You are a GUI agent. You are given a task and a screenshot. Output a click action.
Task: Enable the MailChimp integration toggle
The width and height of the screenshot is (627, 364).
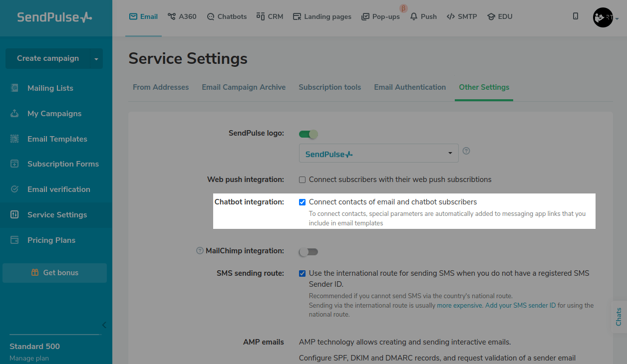308,252
